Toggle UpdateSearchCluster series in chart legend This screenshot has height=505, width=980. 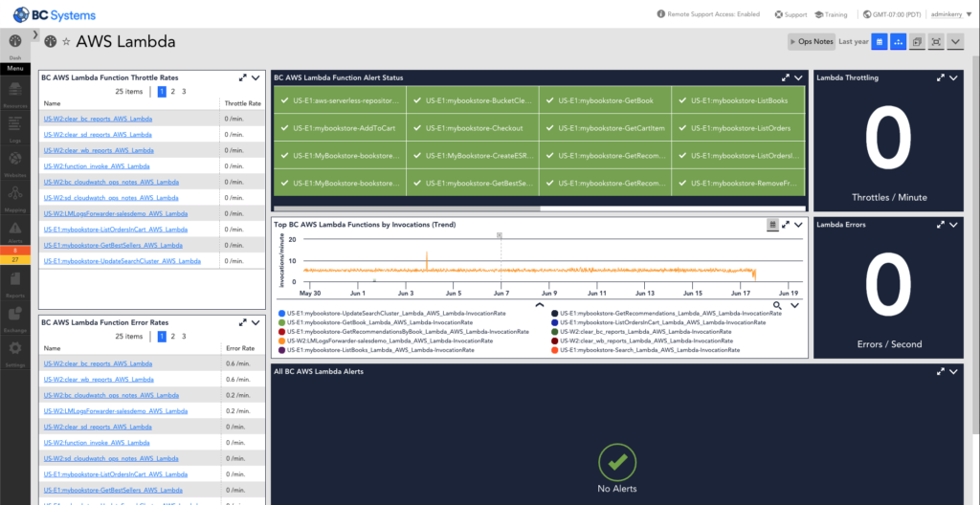(391, 313)
